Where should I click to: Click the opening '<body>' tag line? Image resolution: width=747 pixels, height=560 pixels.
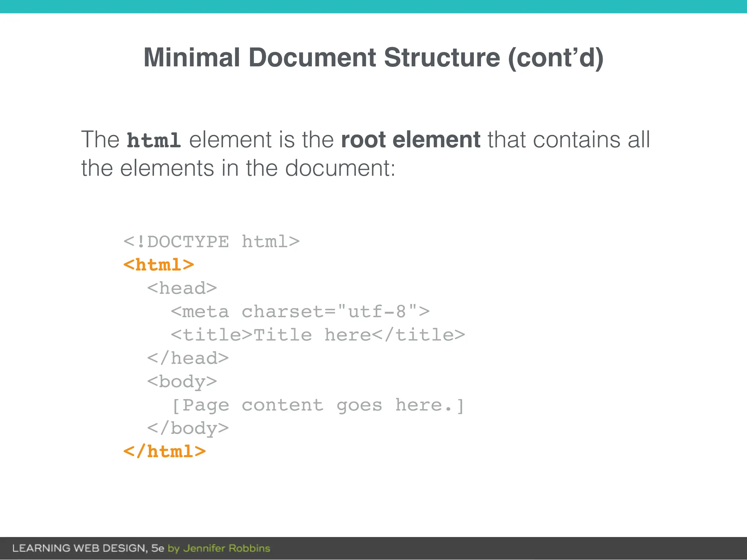pyautogui.click(x=182, y=382)
